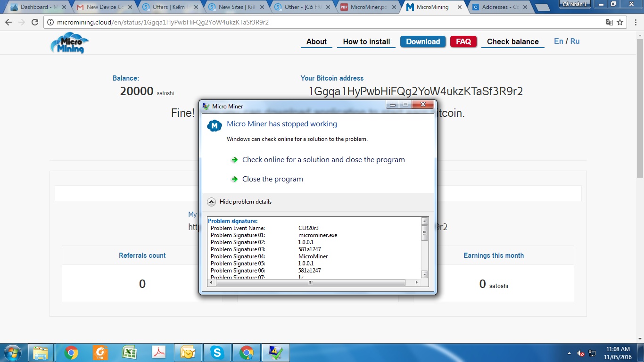This screenshot has height=362, width=644.
Task: Click the Bitcoin address 1Ggqa1HyPwbHiFQg2YoW4ukzKTaSf3R9r2 text
Action: click(x=416, y=91)
